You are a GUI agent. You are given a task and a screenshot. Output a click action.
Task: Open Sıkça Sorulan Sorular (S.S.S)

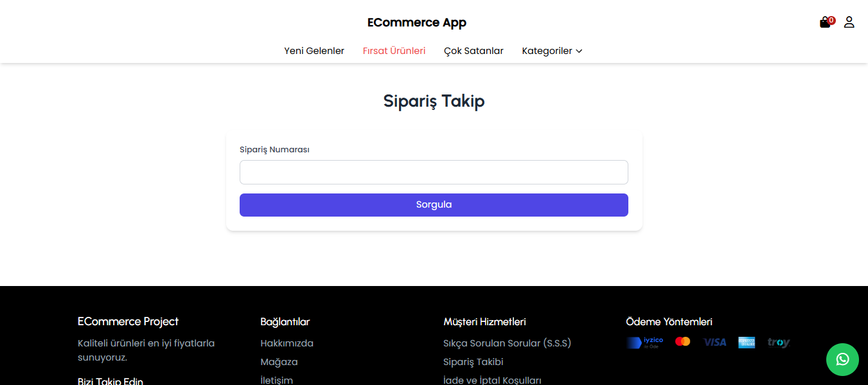[507, 343]
